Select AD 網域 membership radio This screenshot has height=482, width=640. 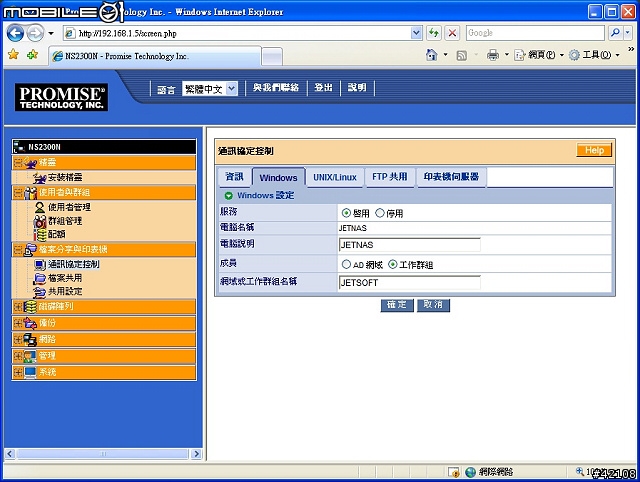346,264
